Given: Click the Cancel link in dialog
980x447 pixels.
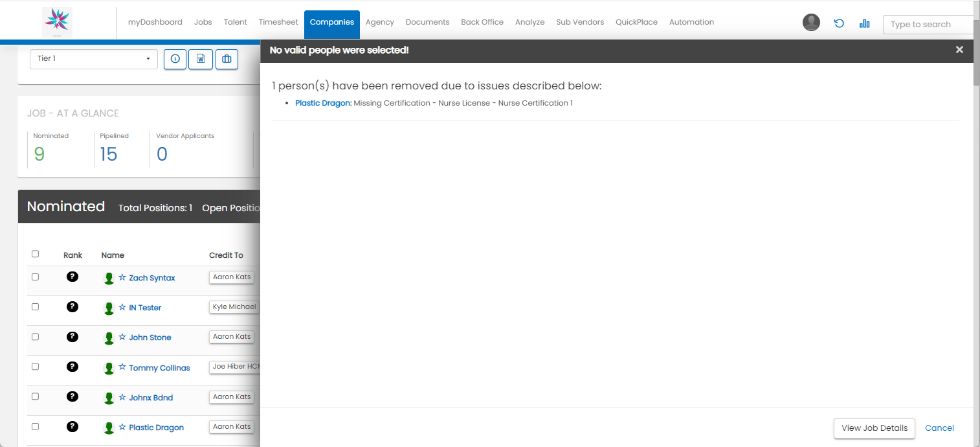Looking at the screenshot, I should [x=940, y=428].
